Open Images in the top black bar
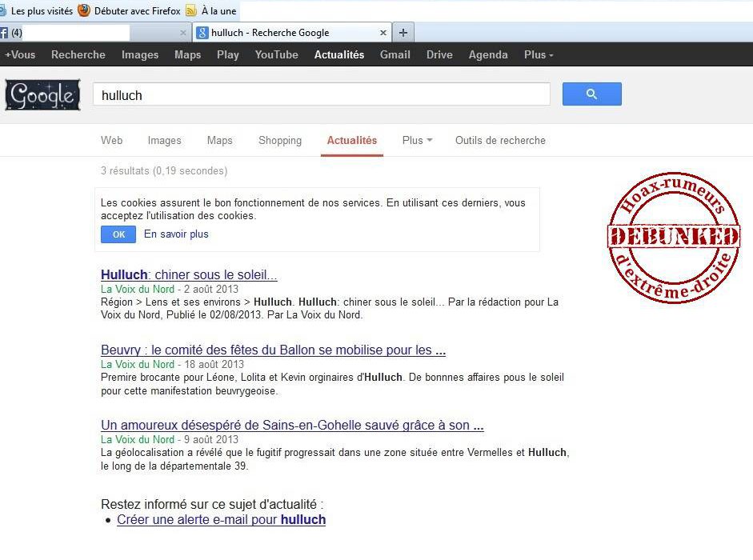The image size is (753, 560). point(140,54)
